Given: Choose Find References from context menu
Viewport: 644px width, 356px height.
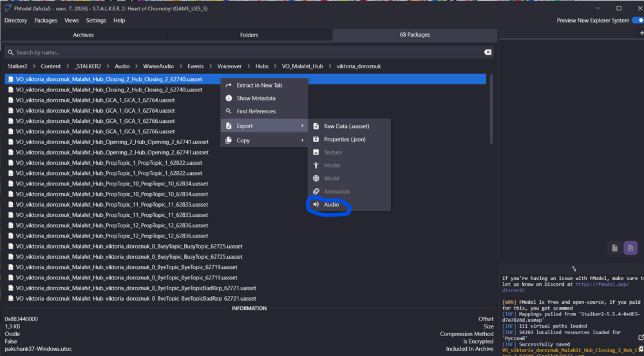Looking at the screenshot, I should (264, 111).
